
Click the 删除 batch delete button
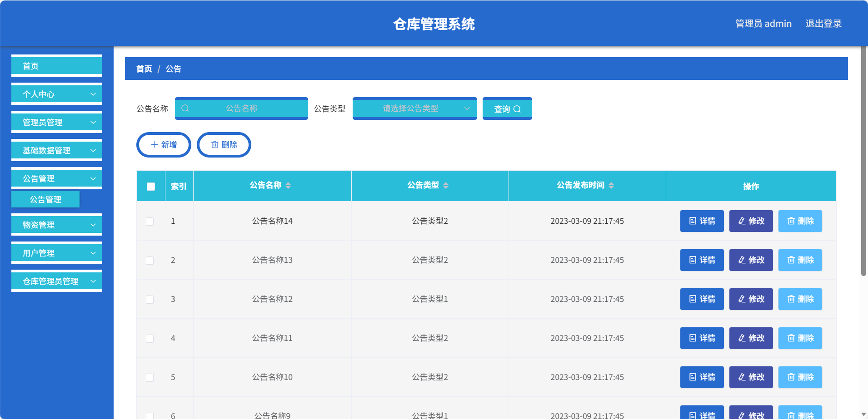224,144
